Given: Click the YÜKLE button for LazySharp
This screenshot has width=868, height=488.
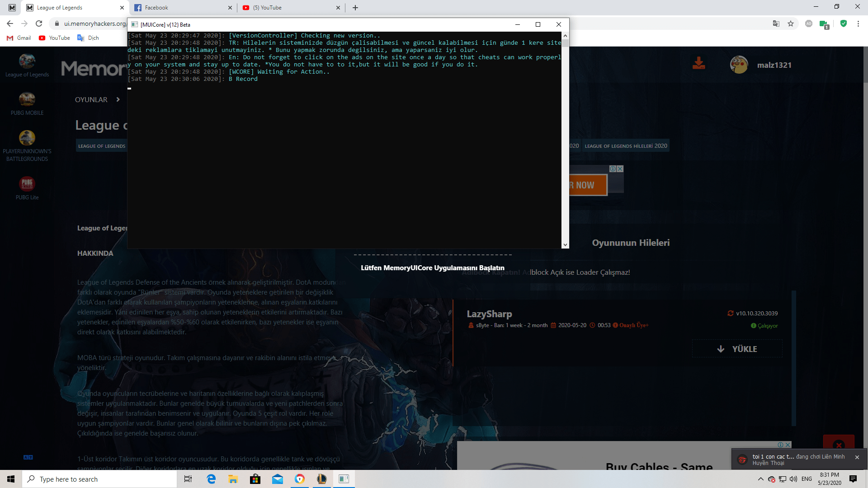Looking at the screenshot, I should click(737, 349).
